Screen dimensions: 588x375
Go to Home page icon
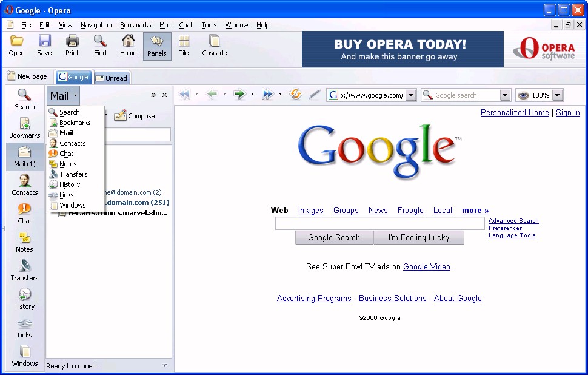(129, 41)
